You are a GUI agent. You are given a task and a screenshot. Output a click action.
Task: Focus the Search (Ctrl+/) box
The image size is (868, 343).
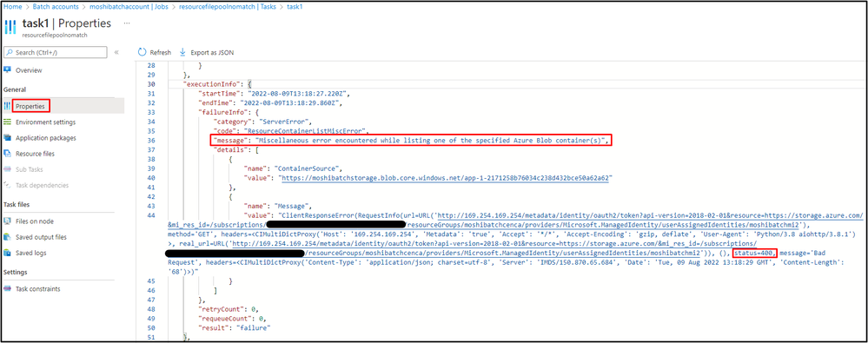coord(56,52)
